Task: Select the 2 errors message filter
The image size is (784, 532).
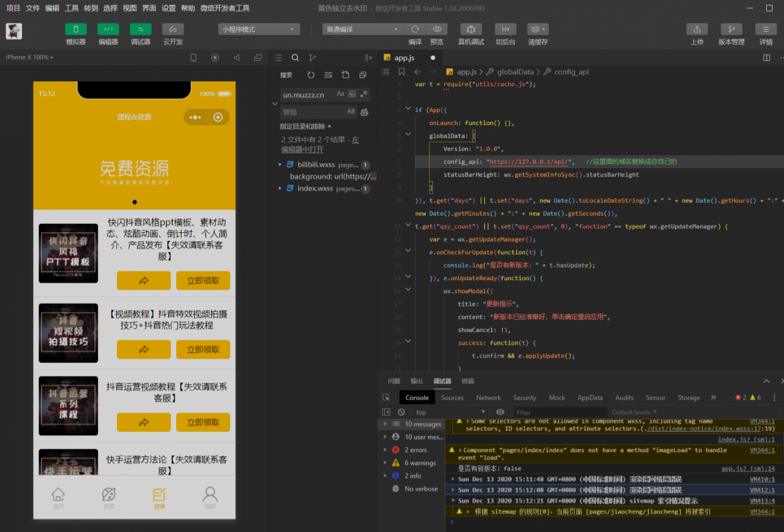Action: [x=415, y=450]
